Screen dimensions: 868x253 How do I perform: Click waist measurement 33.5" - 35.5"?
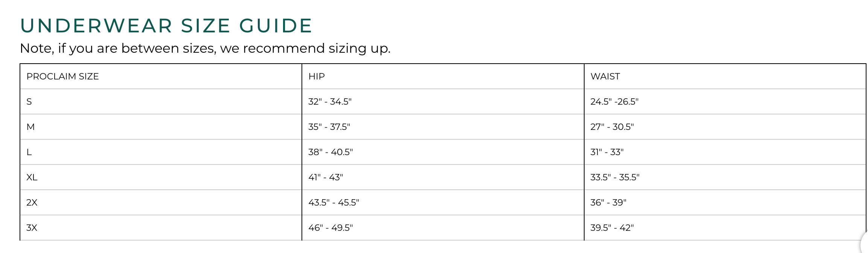coord(615,177)
